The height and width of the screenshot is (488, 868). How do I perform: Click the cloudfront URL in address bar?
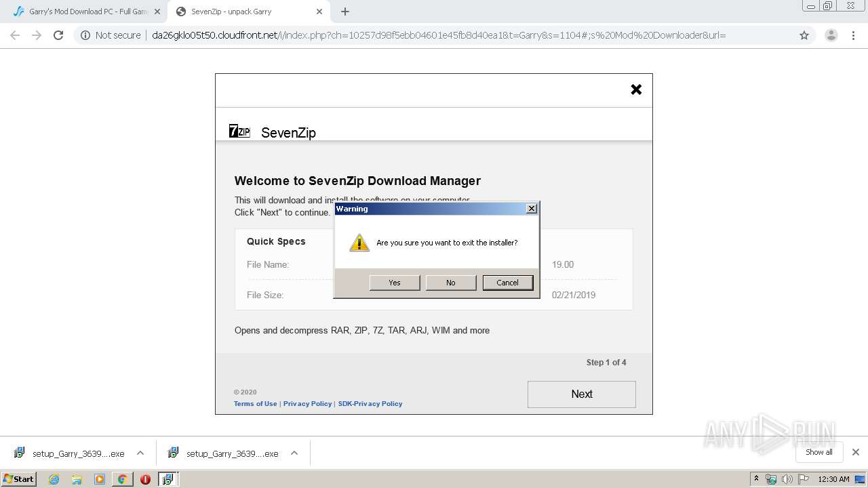pos(439,35)
